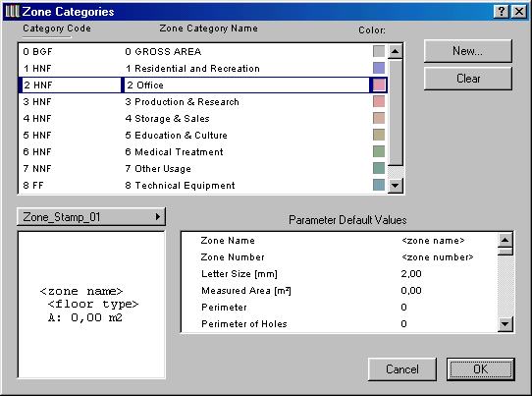Select the Zone Number parameter row
532x396 pixels.
[340, 257]
